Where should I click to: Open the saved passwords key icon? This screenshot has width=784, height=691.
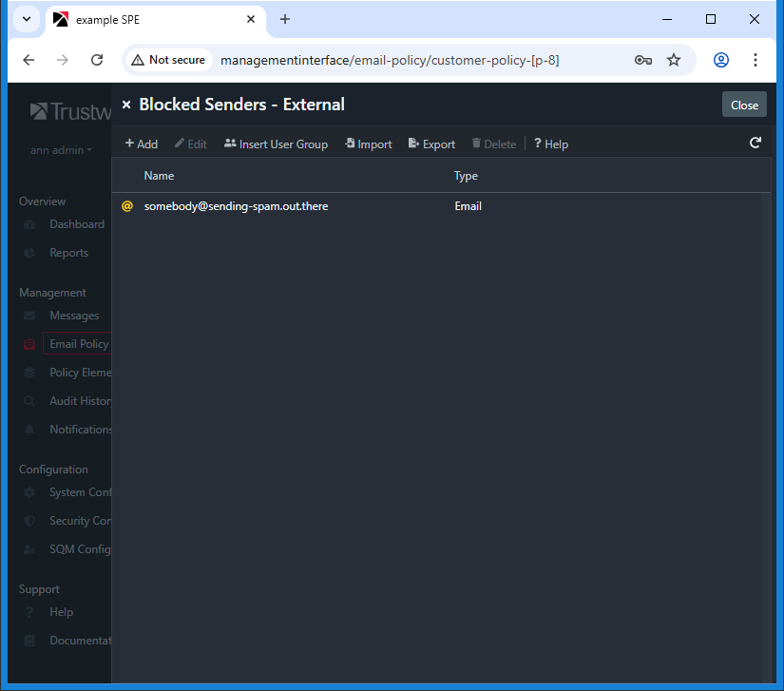pyautogui.click(x=643, y=60)
